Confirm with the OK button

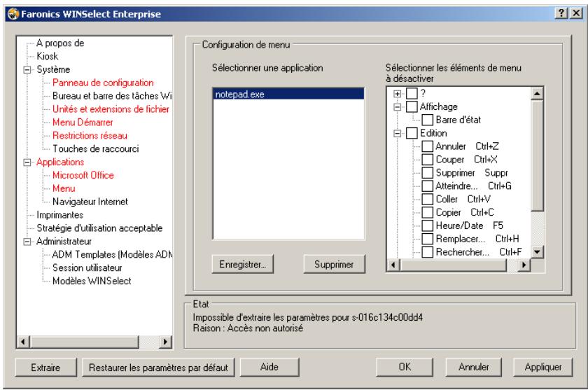pyautogui.click(x=405, y=367)
